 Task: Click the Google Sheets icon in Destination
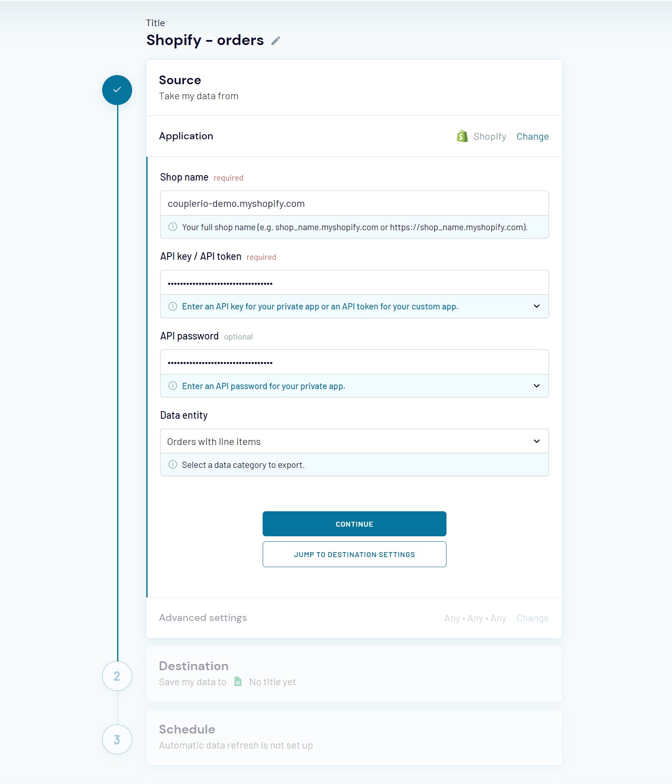238,681
